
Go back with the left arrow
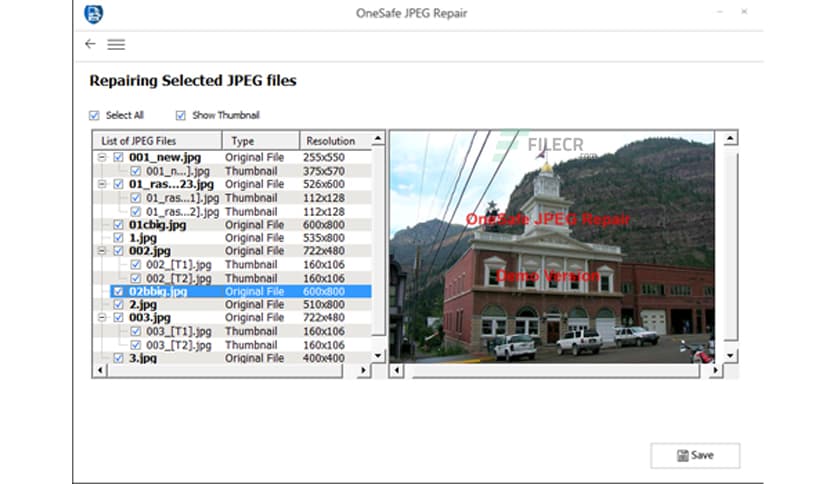[90, 44]
